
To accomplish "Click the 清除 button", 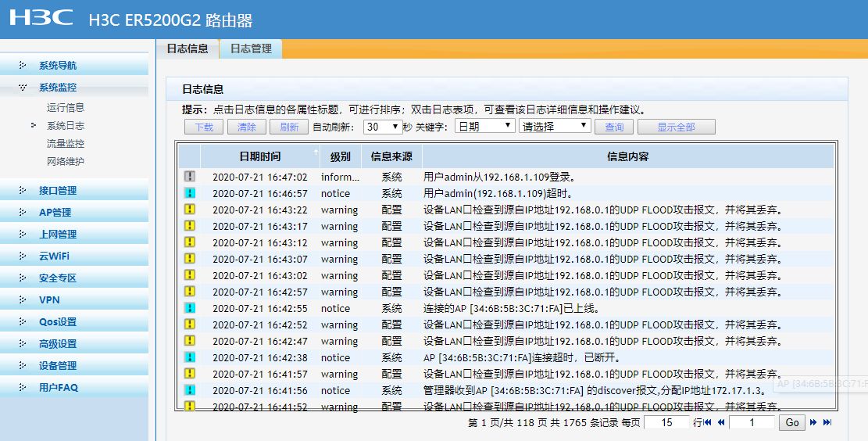I will click(x=247, y=127).
